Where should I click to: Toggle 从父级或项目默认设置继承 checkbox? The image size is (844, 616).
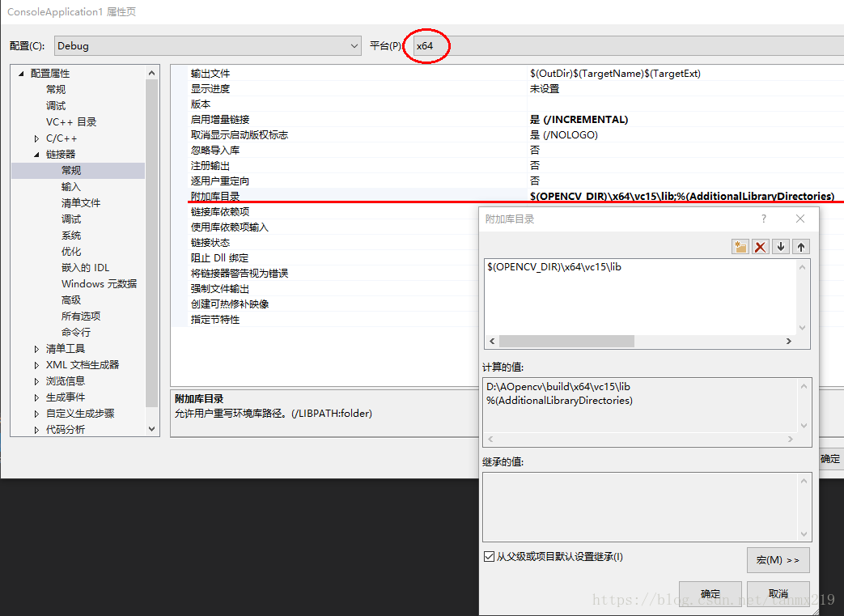click(x=489, y=557)
